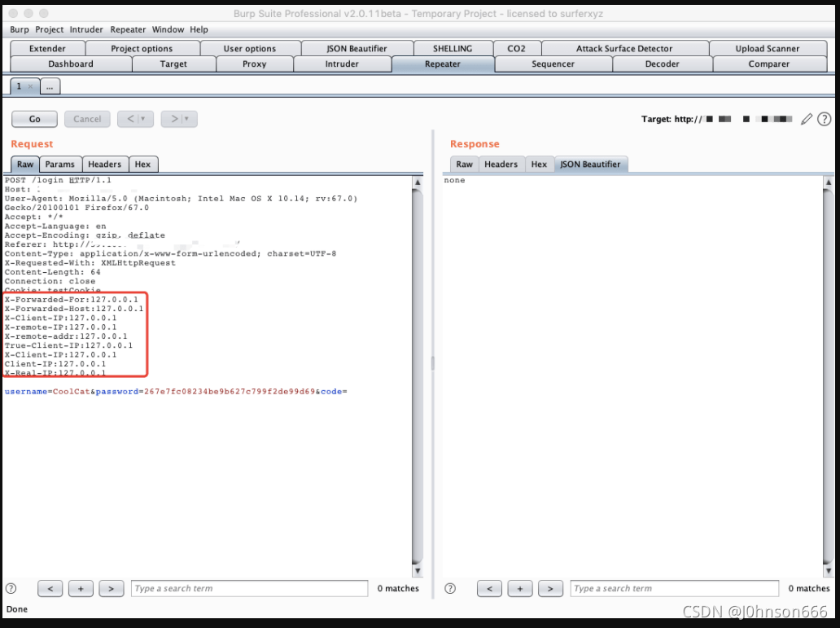Screen dimensions: 840x628
Task: Select Response Raw tab
Action: (465, 164)
